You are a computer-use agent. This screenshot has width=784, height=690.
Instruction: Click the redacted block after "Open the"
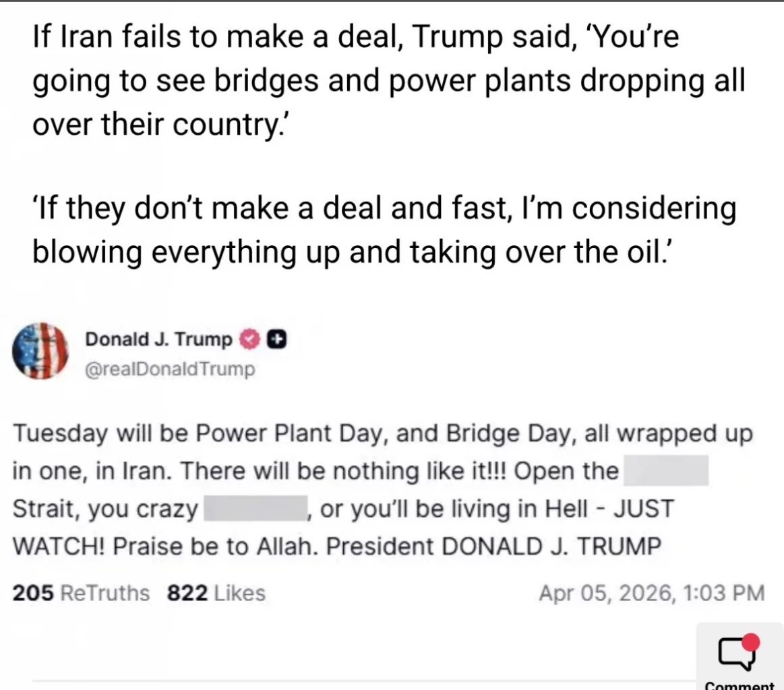(665, 471)
